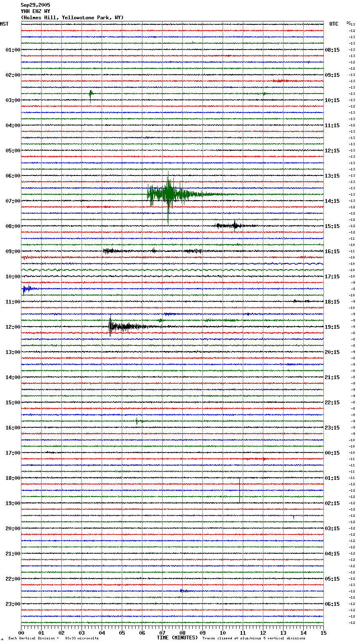Click minute tick 10 on time axis

pyautogui.click(x=223, y=633)
